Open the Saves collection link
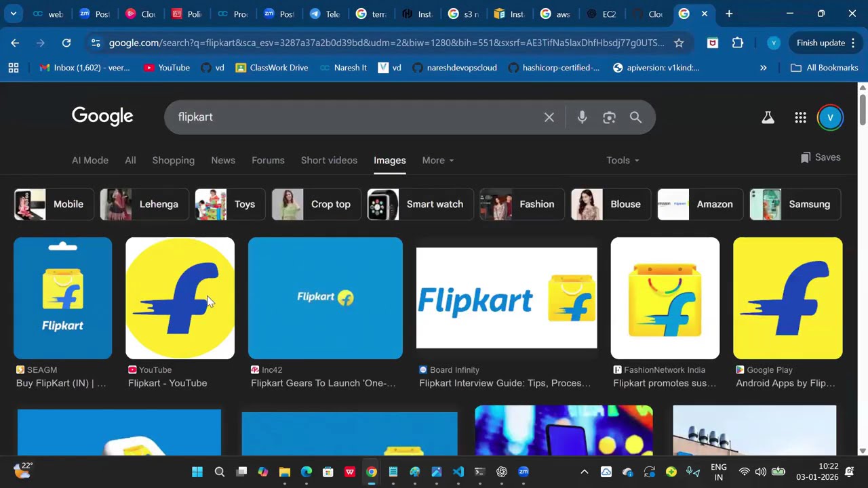The height and width of the screenshot is (488, 868). point(821,157)
